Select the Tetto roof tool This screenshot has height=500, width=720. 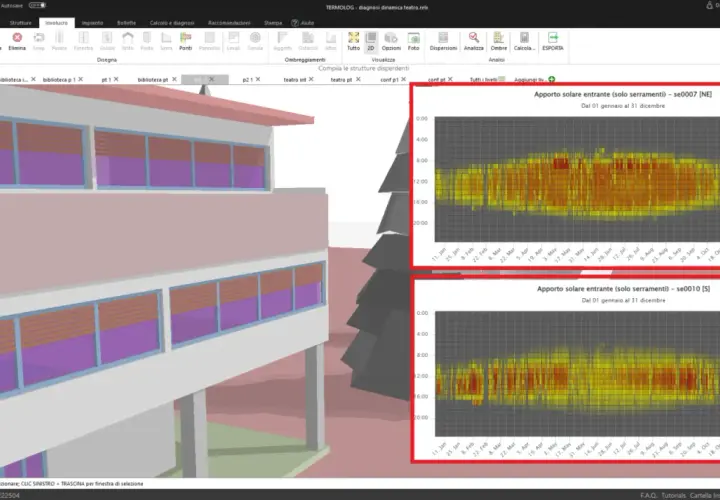click(128, 41)
